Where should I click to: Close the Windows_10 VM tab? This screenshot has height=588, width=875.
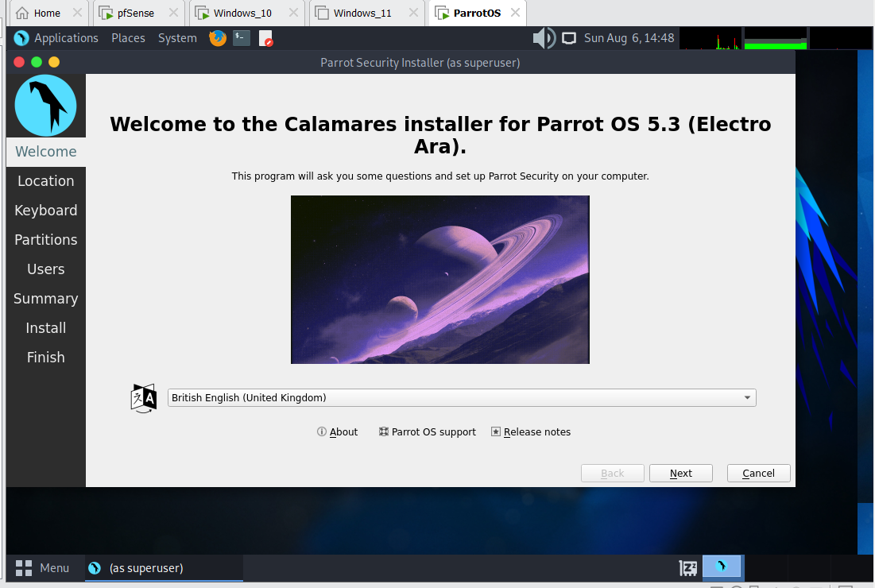293,12
